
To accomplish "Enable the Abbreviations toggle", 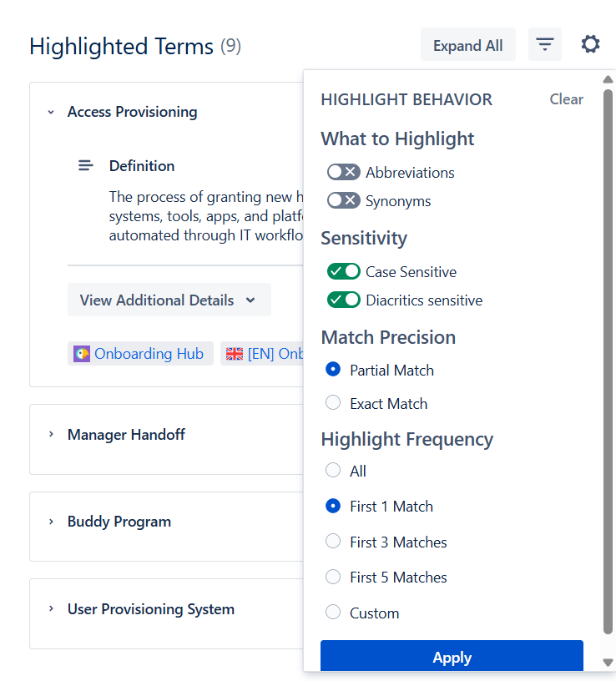I will point(343,172).
